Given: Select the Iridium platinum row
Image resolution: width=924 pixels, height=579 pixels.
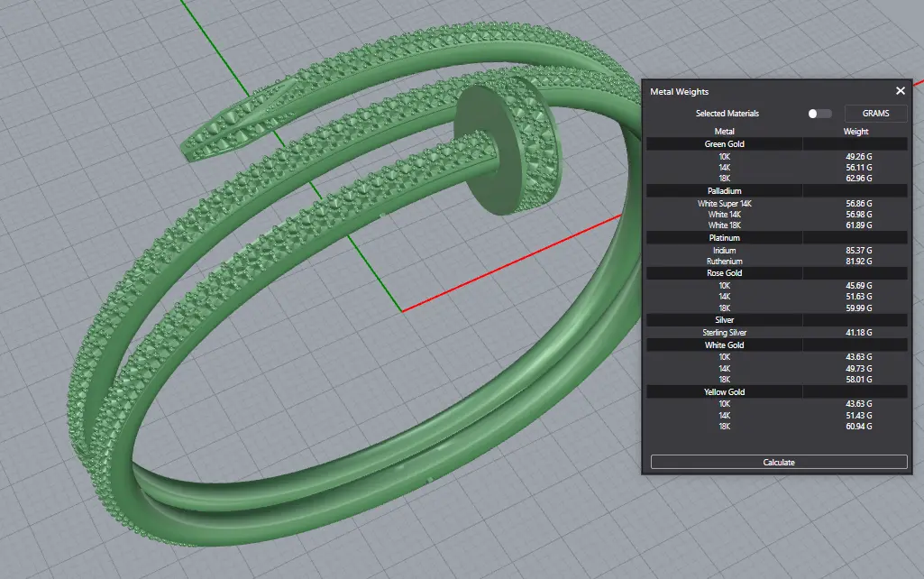Looking at the screenshot, I should 724,250.
